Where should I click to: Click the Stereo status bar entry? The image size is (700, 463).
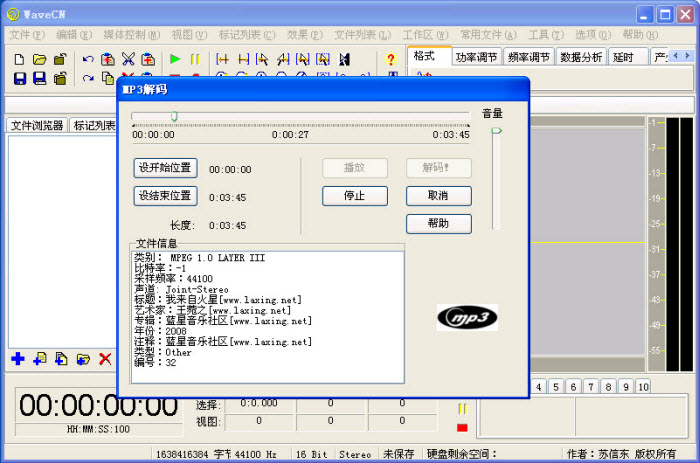point(355,454)
